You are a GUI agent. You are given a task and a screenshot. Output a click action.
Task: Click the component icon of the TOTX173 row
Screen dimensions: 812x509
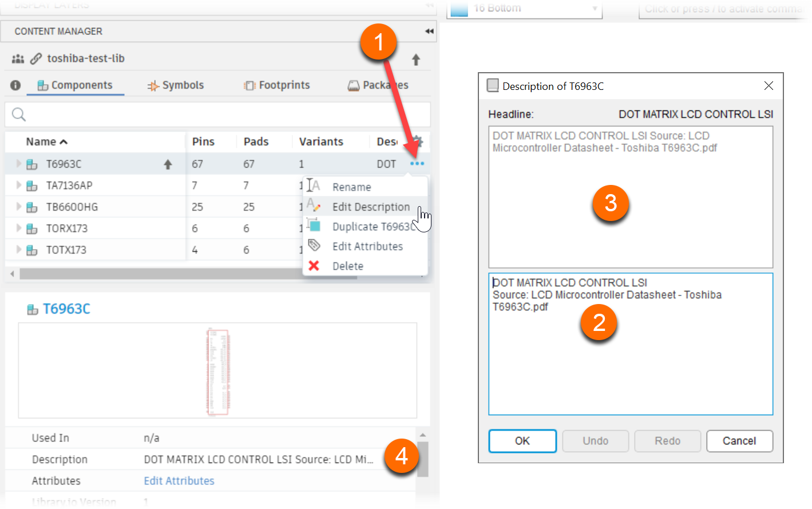(32, 250)
